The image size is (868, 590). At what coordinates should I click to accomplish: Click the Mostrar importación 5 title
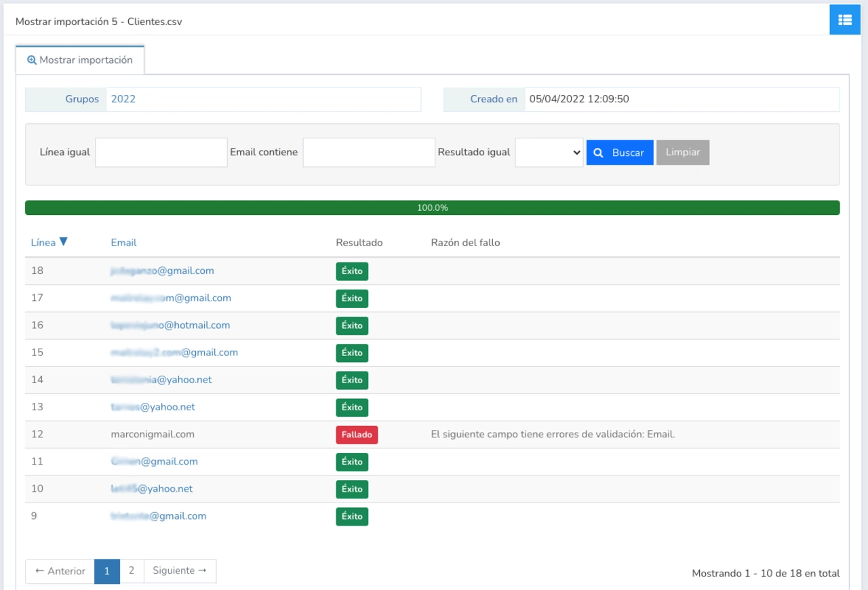pyautogui.click(x=98, y=21)
